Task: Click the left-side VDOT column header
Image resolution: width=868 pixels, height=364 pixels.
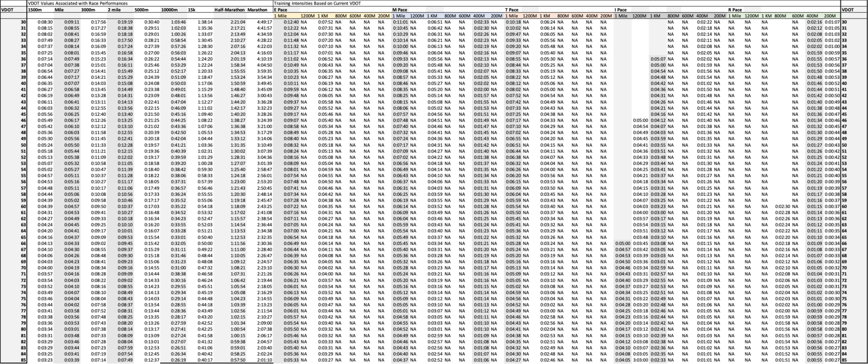Action: point(8,10)
